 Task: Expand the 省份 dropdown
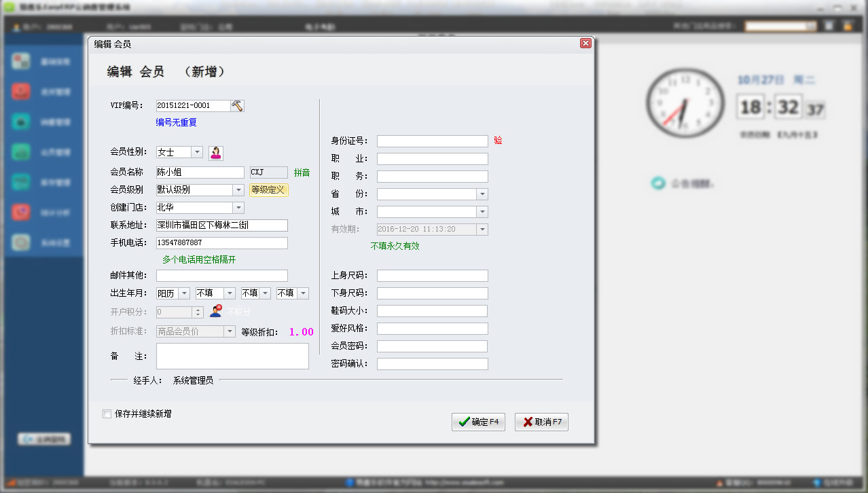click(x=482, y=194)
